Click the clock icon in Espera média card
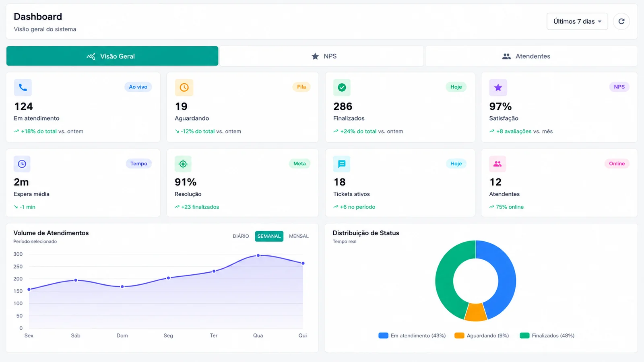The width and height of the screenshot is (644, 362). click(x=22, y=164)
